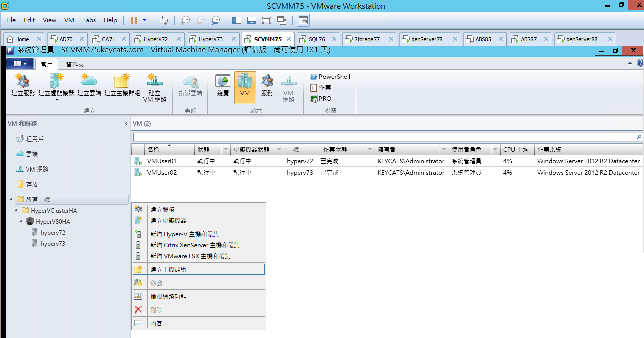Image resolution: width=644 pixels, height=338 pixels.
Task: Open the PRO window
Action: pos(321,99)
